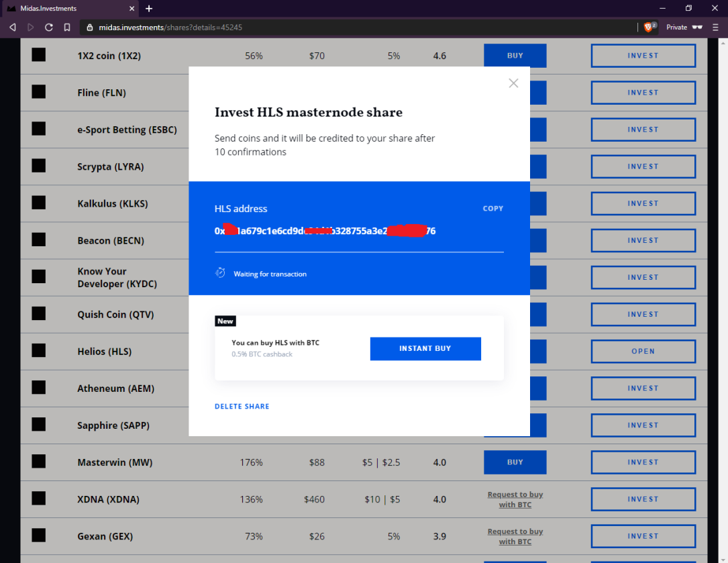
Task: Invest in Masterwin (MW)
Action: [x=643, y=462]
